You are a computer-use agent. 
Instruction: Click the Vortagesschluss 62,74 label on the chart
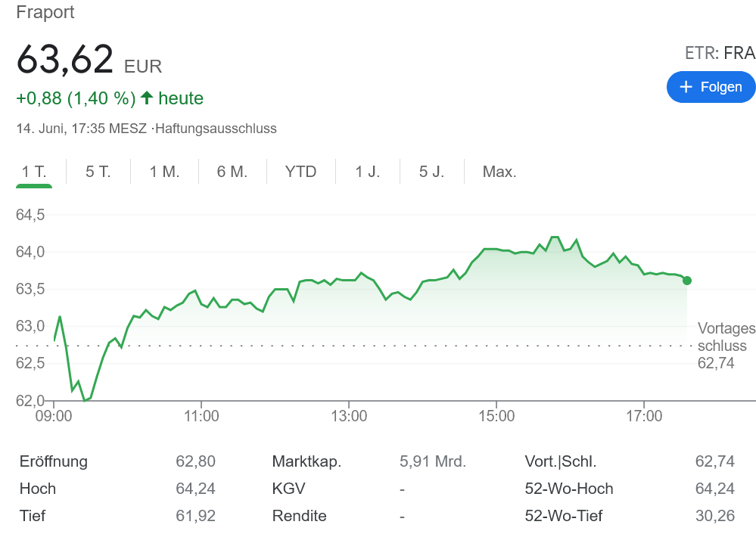pyautogui.click(x=725, y=346)
